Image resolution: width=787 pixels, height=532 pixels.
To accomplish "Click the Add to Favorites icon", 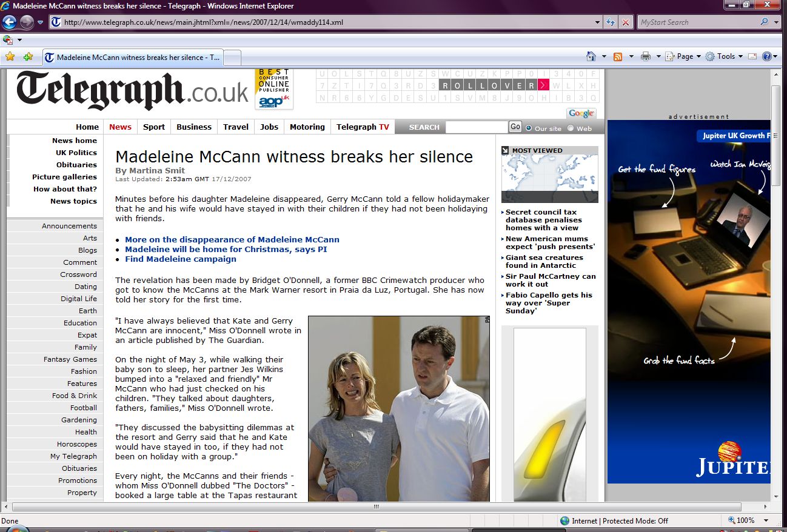I will point(28,57).
